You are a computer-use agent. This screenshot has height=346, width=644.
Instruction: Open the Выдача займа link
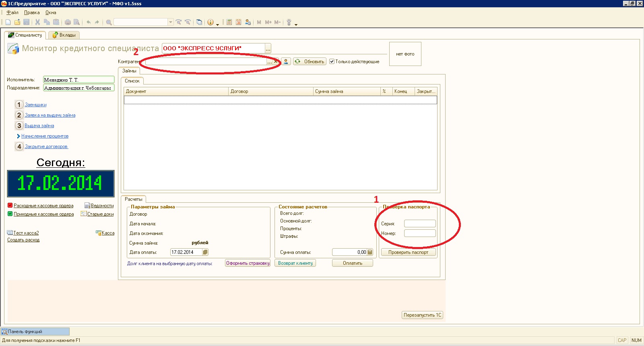click(x=39, y=126)
